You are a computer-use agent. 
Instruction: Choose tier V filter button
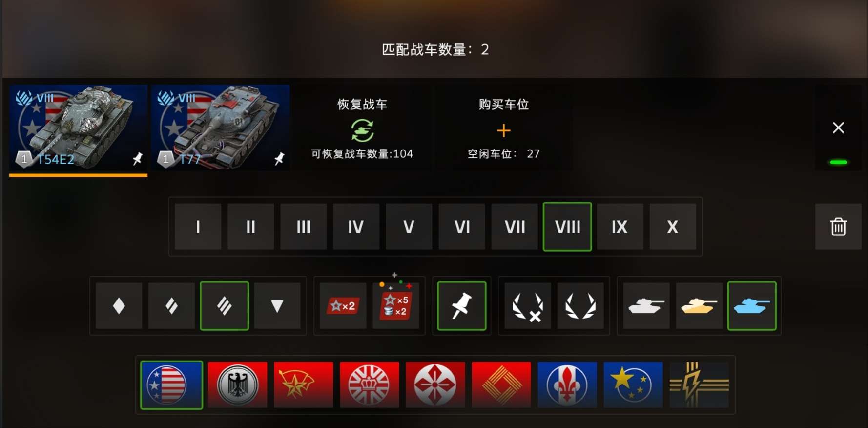(409, 227)
